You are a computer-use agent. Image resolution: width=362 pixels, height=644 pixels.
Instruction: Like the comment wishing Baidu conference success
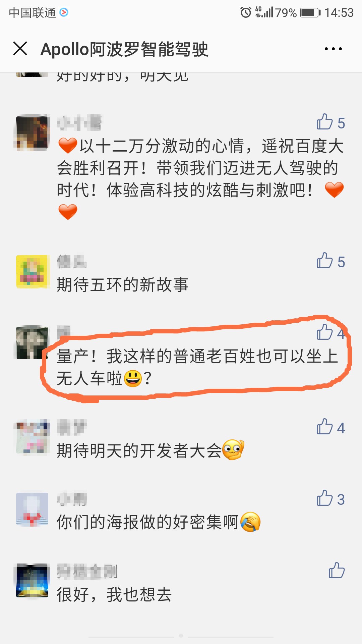click(x=330, y=122)
